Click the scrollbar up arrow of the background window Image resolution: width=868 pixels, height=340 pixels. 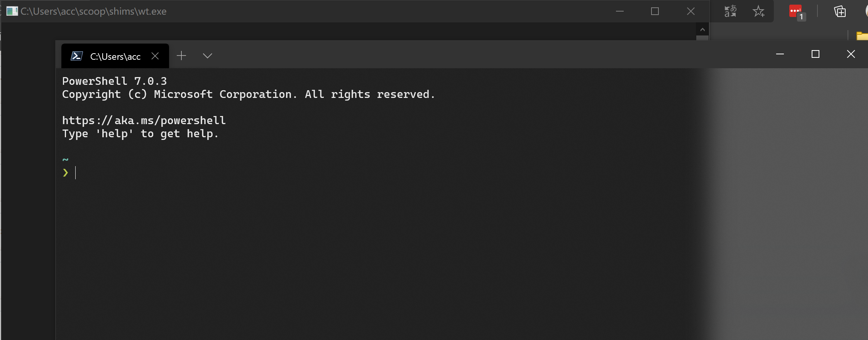click(x=702, y=29)
